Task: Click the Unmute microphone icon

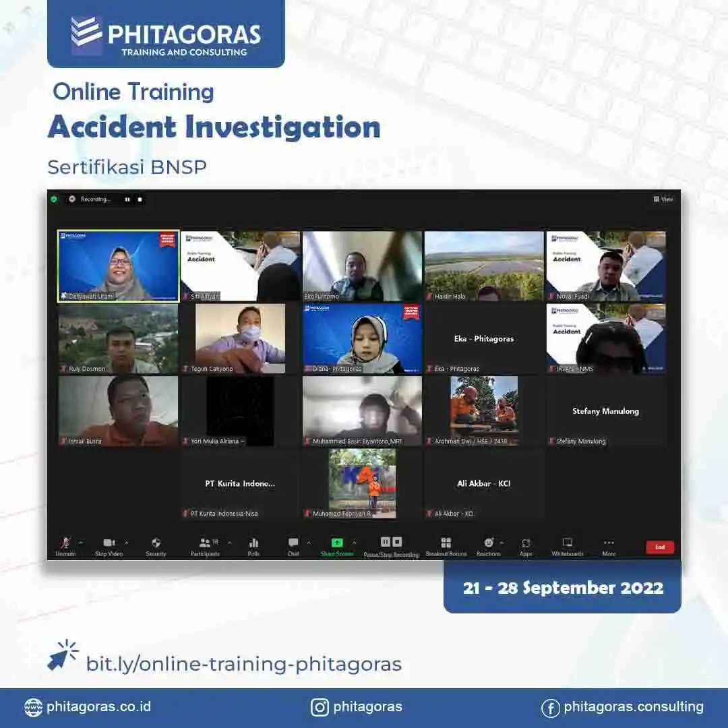Action: pyautogui.click(x=65, y=542)
